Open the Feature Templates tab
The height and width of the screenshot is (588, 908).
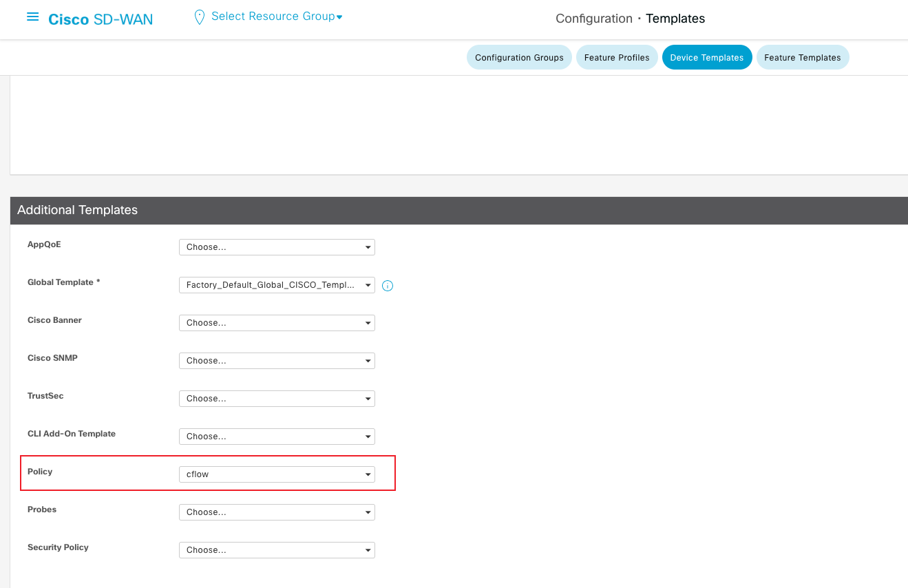click(802, 58)
